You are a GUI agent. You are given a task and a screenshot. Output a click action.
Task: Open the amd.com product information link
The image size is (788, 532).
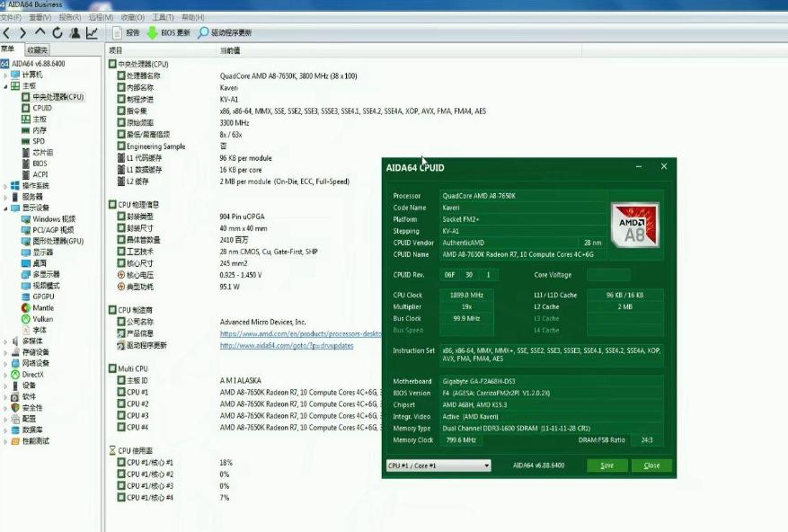point(300,334)
